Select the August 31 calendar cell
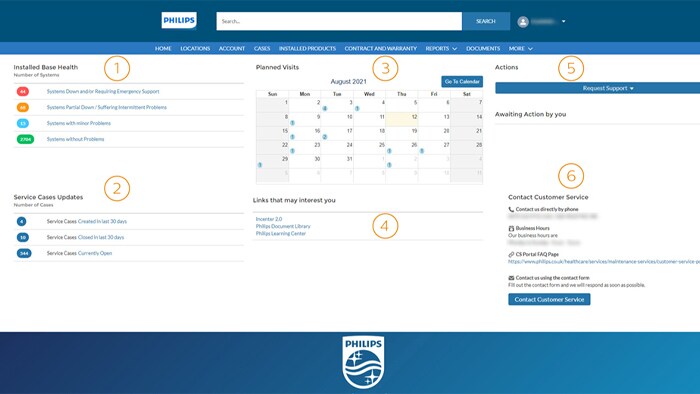The height and width of the screenshot is (394, 700). coord(337,162)
